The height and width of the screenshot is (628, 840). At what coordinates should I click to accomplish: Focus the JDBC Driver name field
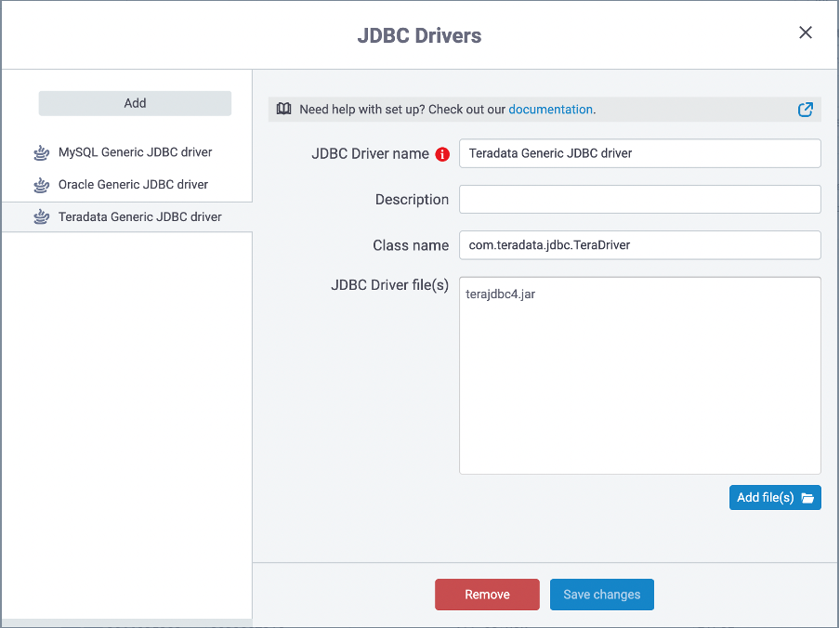click(639, 153)
